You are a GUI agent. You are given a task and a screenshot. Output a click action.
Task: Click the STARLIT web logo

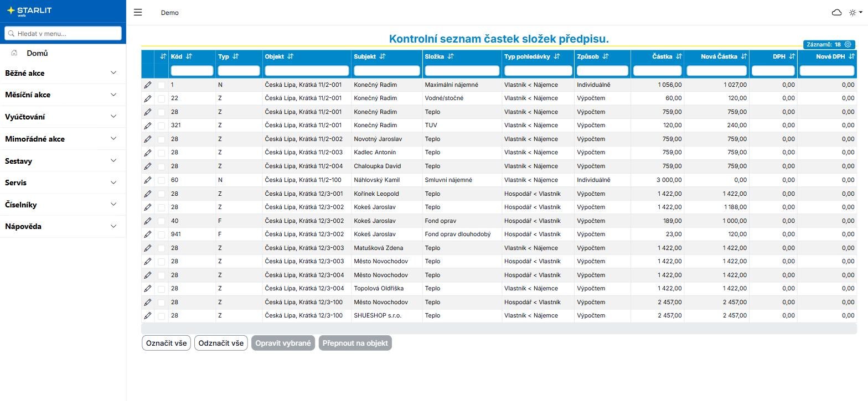pos(29,11)
